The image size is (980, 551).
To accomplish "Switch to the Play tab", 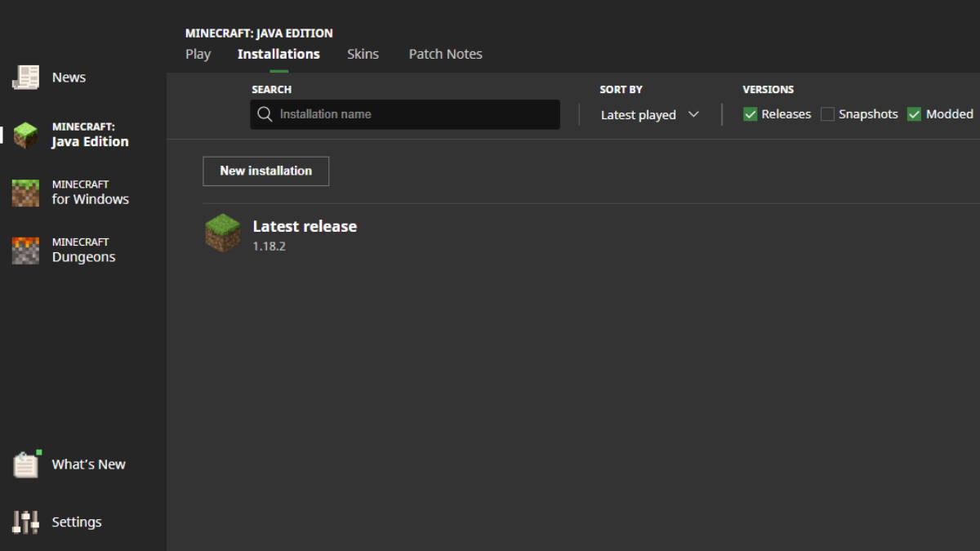I will 198,54.
